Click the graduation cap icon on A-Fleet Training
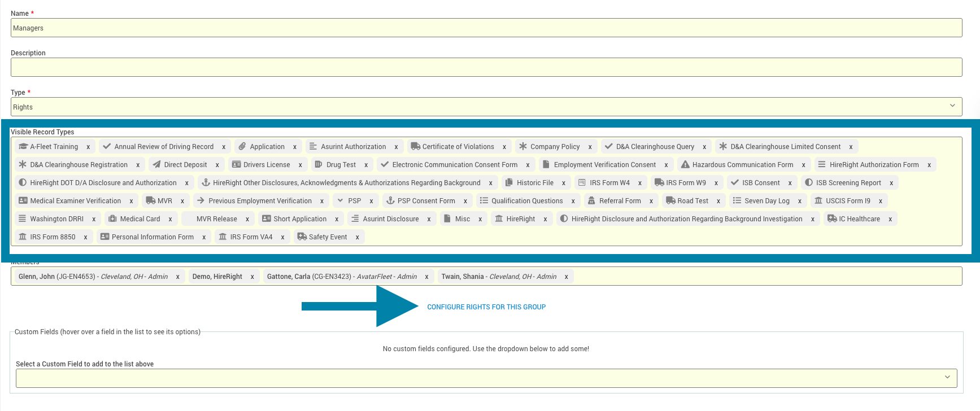 point(23,147)
